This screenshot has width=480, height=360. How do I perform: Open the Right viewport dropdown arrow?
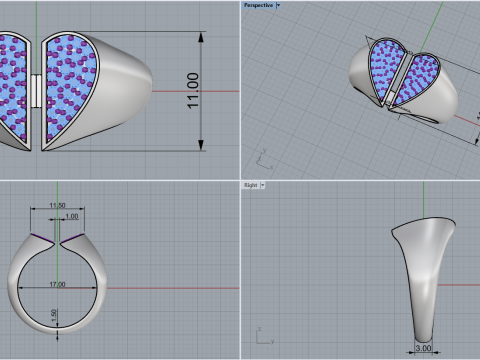(262, 185)
